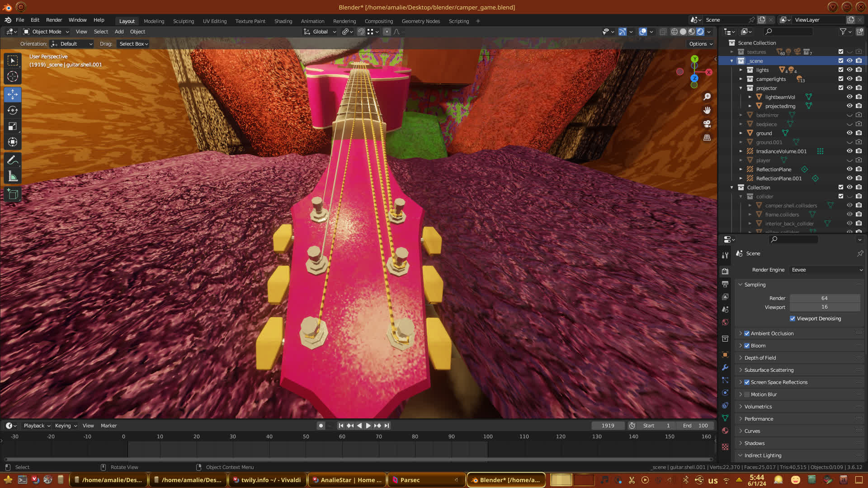Choose the Measure tool
868x488 pixels.
pyautogui.click(x=13, y=176)
